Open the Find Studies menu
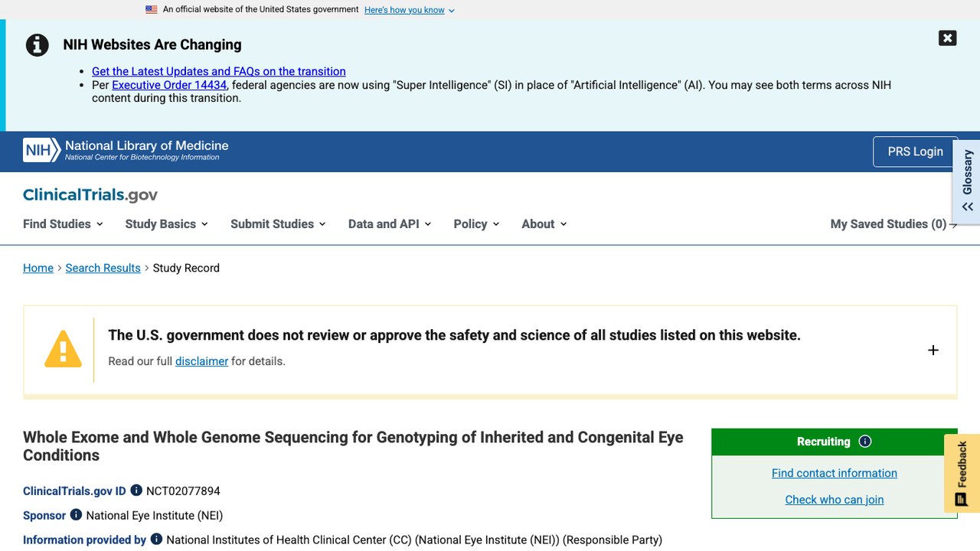This screenshot has width=980, height=551. pos(63,223)
